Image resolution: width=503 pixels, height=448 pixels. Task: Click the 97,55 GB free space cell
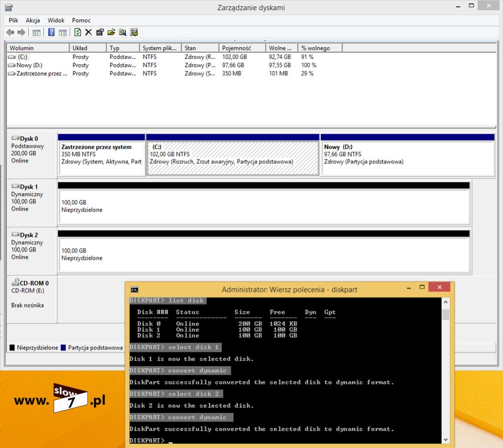[279, 65]
